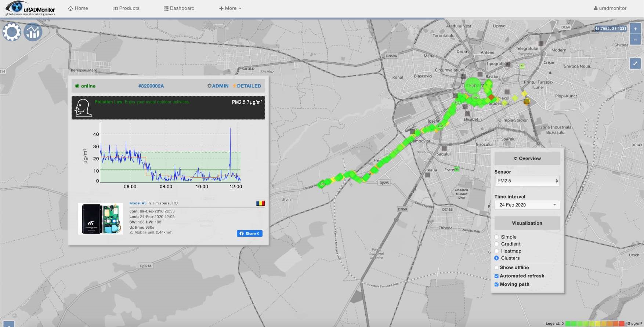Uncheck Moving path checkbox
Viewport: 644px width, 327px height.
point(496,284)
